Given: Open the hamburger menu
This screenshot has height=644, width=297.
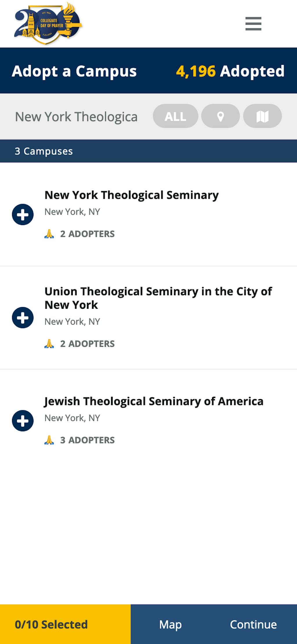Looking at the screenshot, I should (253, 24).
